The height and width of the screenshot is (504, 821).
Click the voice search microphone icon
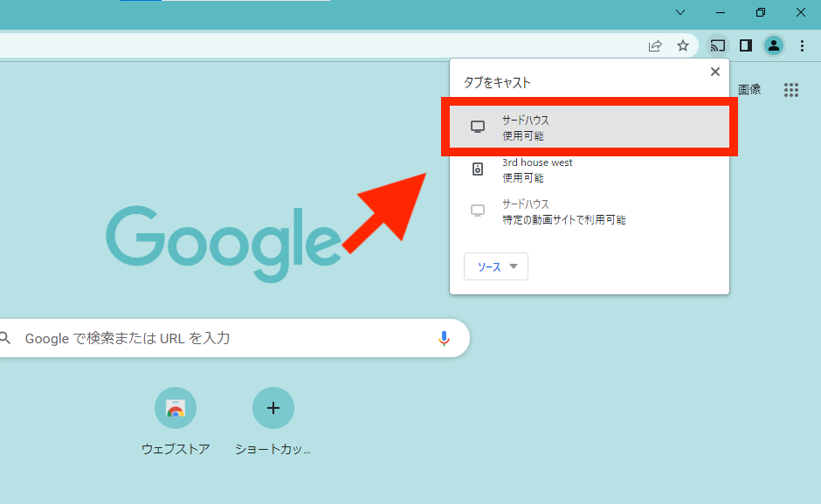[444, 338]
